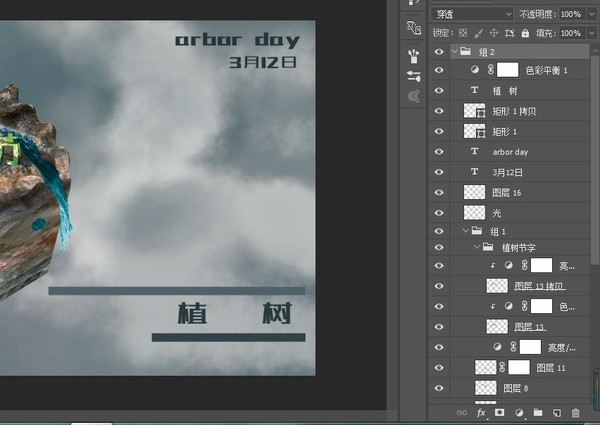Hide the 矩形 1 layer

pyautogui.click(x=439, y=131)
